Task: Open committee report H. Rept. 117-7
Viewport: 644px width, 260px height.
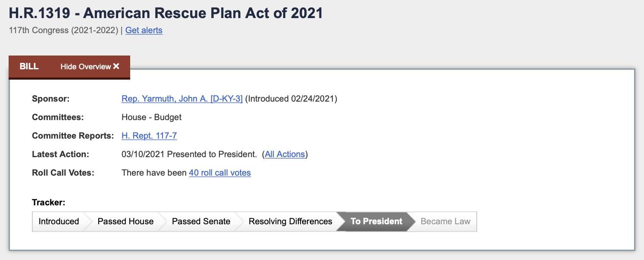Action: pyautogui.click(x=149, y=136)
